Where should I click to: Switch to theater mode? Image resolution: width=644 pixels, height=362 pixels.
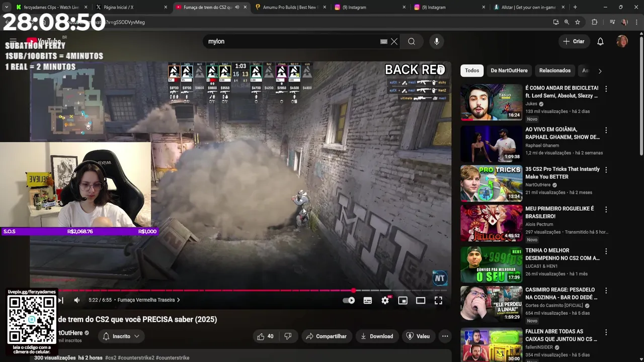click(x=421, y=300)
